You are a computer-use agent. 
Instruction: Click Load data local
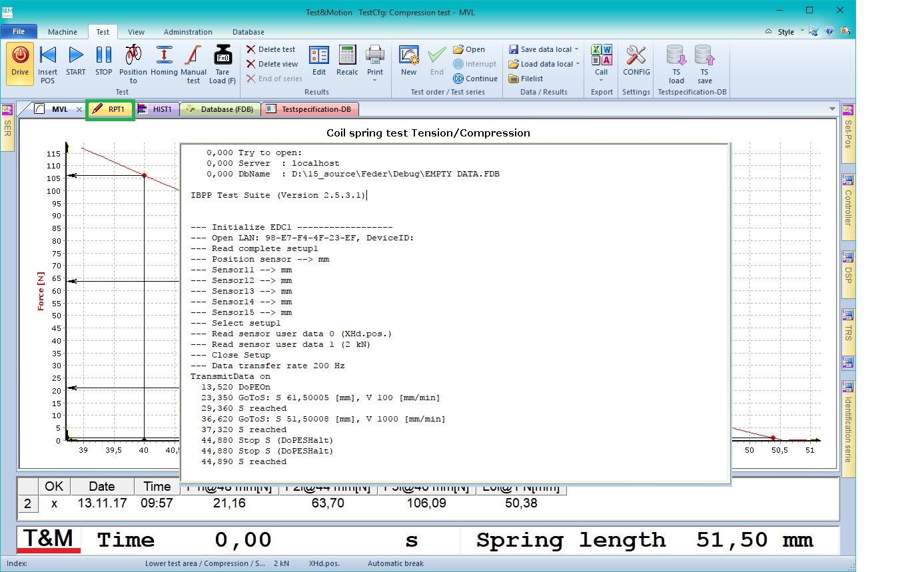click(540, 64)
